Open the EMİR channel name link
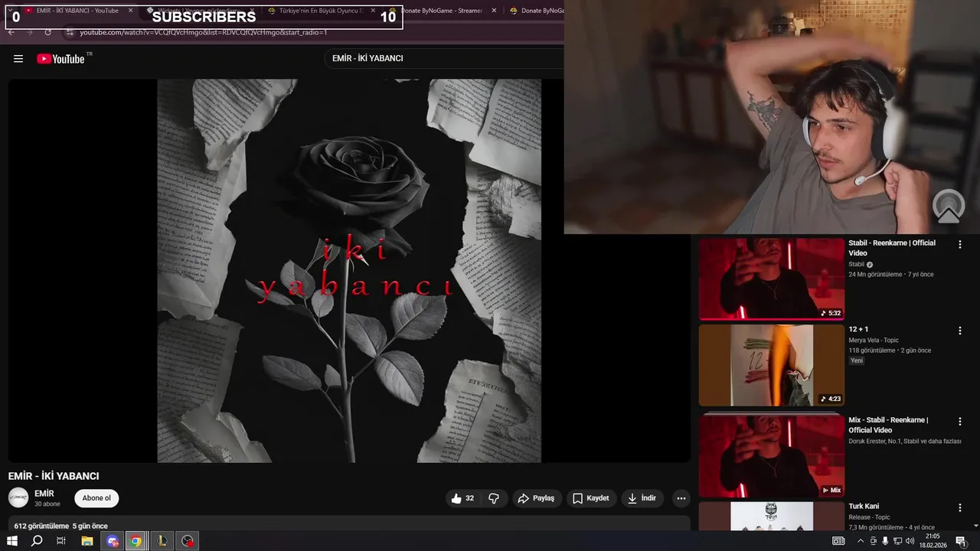The height and width of the screenshot is (551, 980). (x=44, y=494)
